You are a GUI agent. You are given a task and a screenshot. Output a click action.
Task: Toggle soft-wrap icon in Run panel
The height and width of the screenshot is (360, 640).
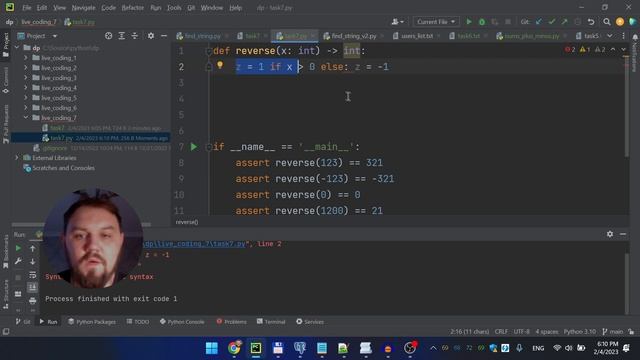click(33, 275)
